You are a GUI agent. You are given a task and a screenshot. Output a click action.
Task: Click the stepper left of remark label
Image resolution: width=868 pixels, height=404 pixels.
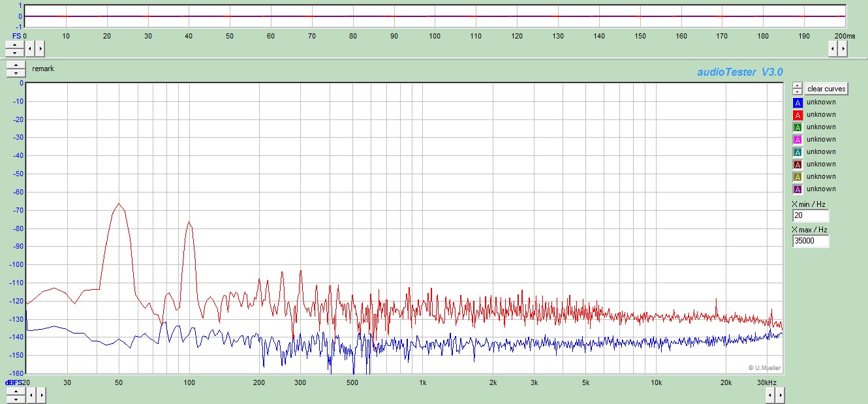(15, 69)
